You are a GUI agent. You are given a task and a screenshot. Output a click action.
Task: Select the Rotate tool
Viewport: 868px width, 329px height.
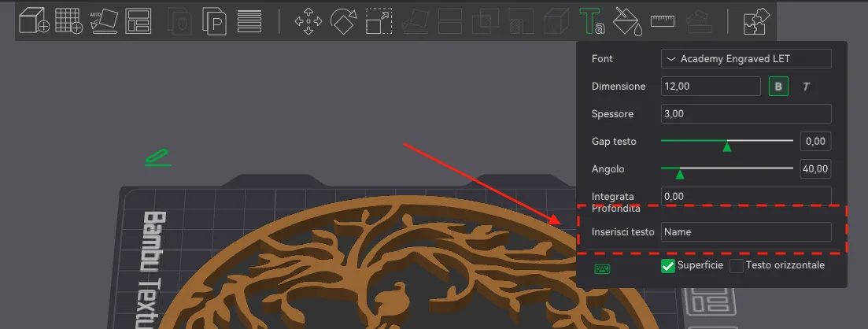[344, 21]
